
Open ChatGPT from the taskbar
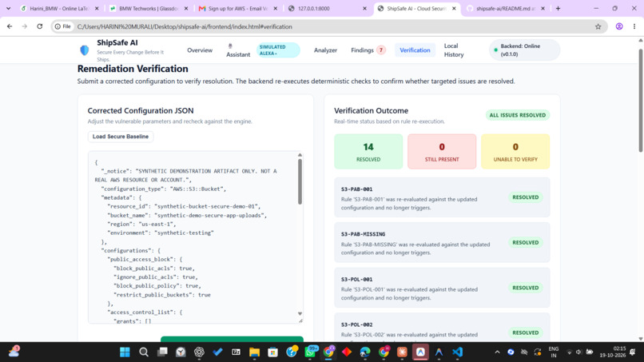click(x=199, y=352)
